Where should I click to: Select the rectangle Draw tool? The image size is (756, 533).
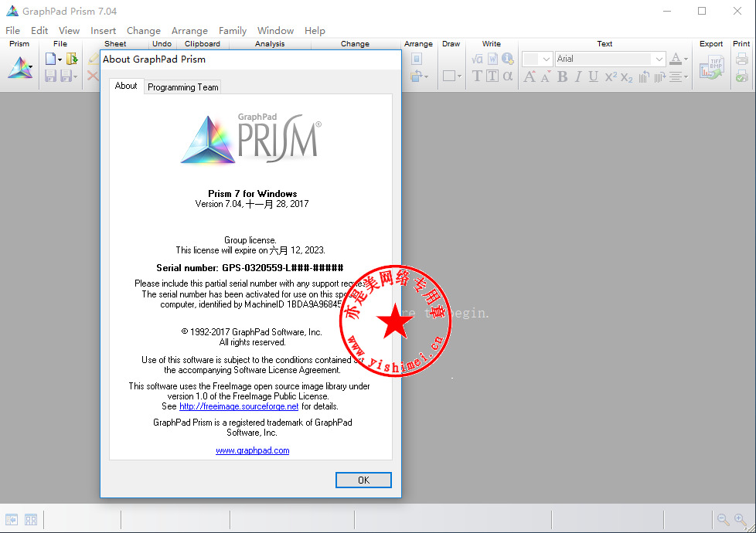pos(449,76)
